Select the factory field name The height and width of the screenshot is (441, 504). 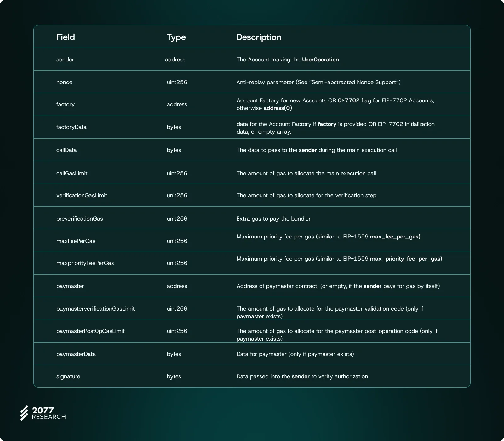click(x=66, y=104)
